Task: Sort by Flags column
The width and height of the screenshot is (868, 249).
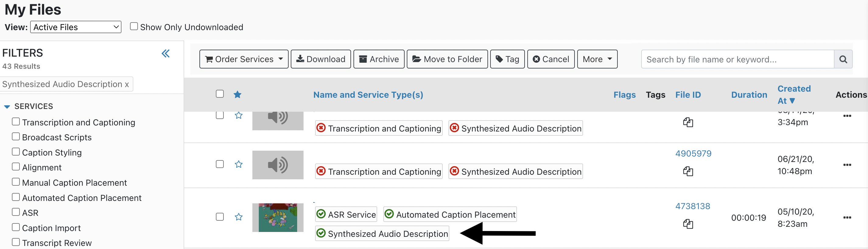Action: click(624, 95)
